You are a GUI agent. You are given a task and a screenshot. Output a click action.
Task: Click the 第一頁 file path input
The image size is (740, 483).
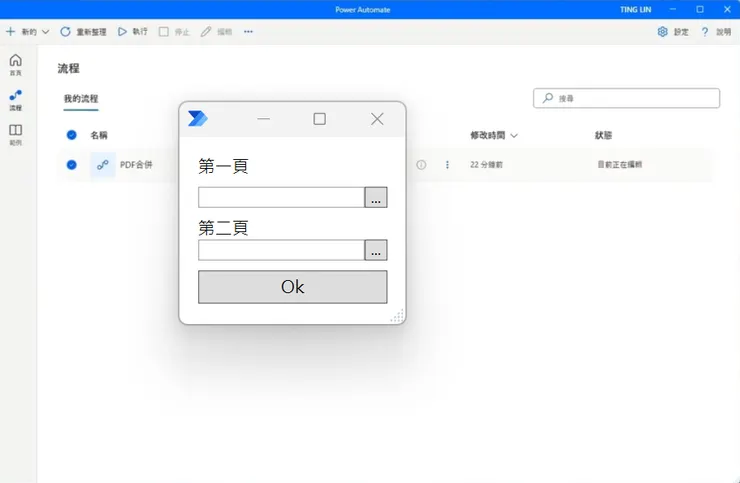(x=281, y=197)
